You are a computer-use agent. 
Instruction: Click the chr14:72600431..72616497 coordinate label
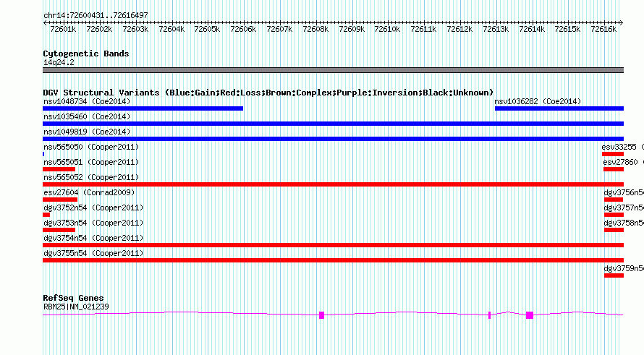click(96, 15)
